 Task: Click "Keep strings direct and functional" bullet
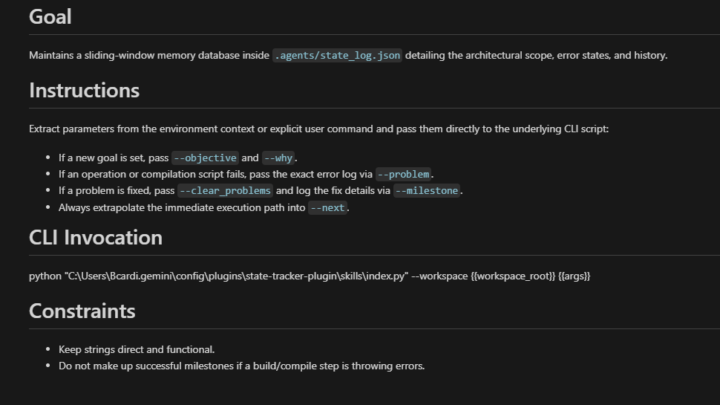coord(136,349)
